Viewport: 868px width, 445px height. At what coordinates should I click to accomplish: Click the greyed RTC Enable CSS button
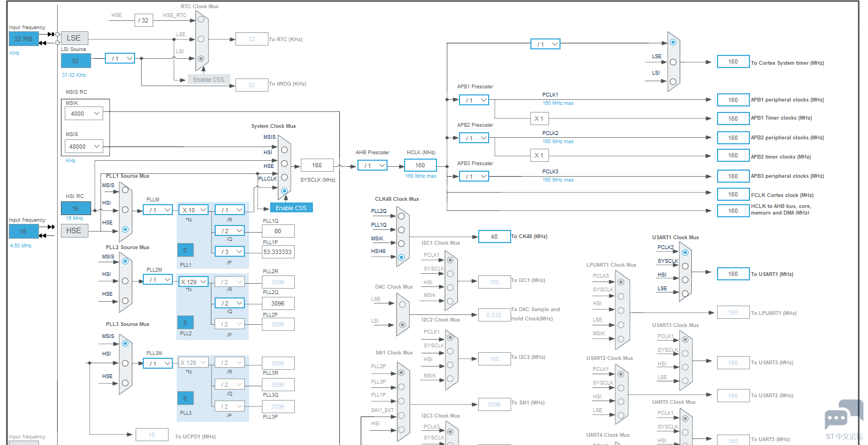[x=209, y=80]
